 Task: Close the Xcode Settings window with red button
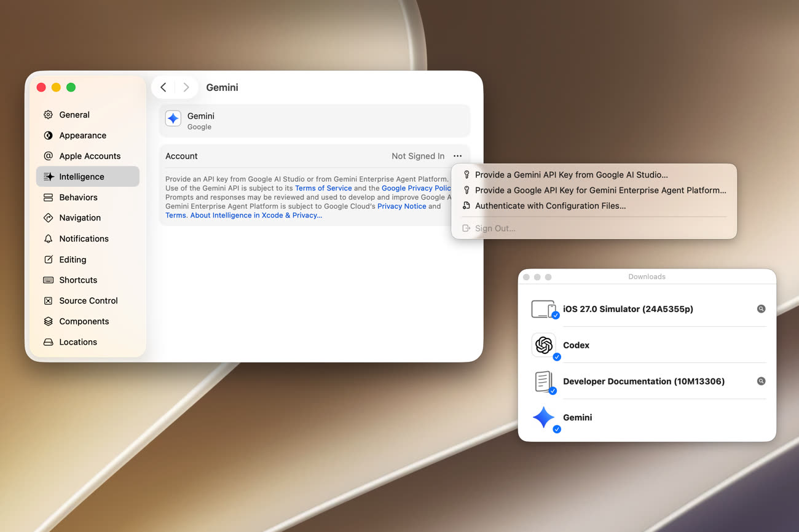pos(41,87)
